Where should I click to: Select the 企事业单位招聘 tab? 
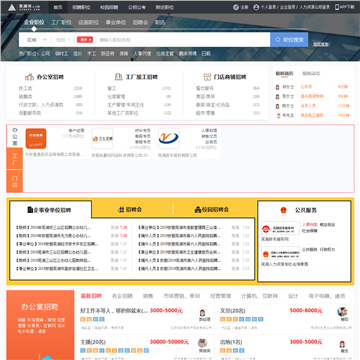pyautogui.click(x=50, y=210)
